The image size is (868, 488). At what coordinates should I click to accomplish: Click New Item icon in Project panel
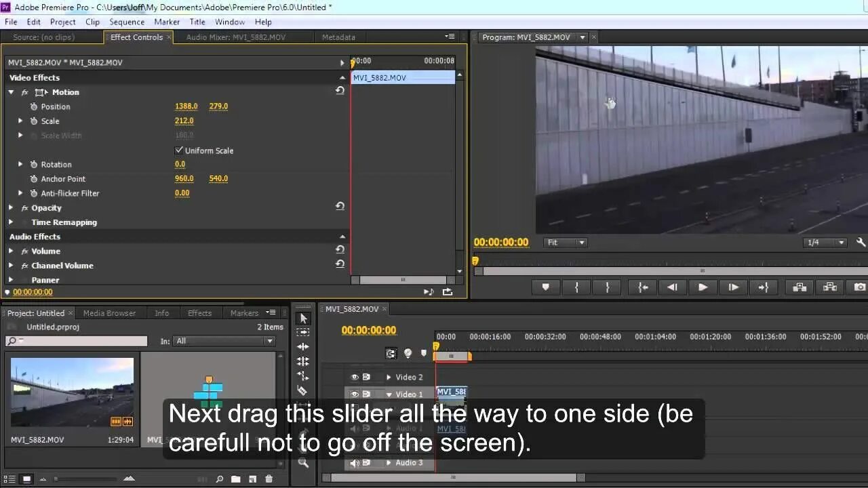(x=252, y=479)
